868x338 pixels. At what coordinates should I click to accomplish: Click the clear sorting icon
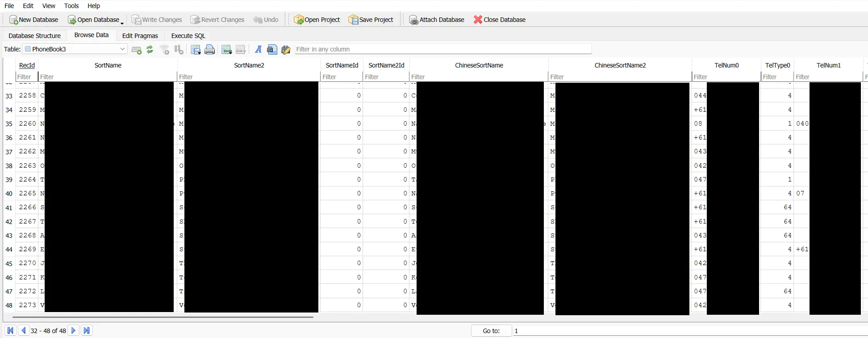point(179,50)
